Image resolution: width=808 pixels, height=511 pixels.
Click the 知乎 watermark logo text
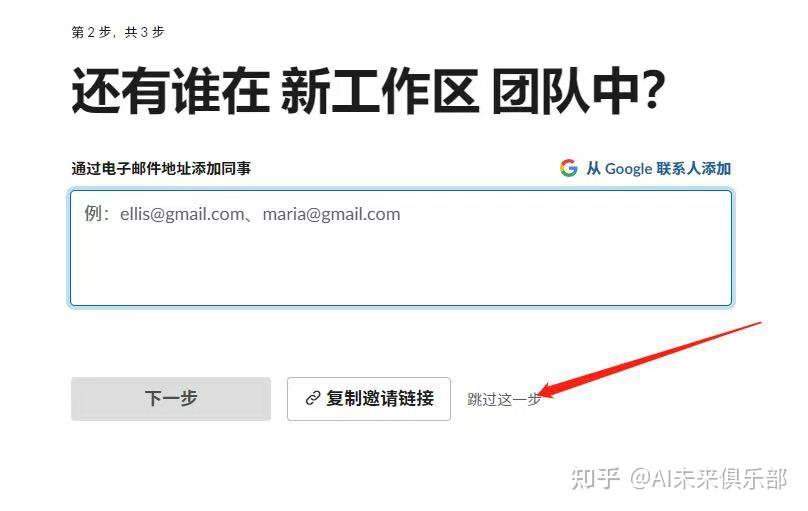tap(595, 479)
